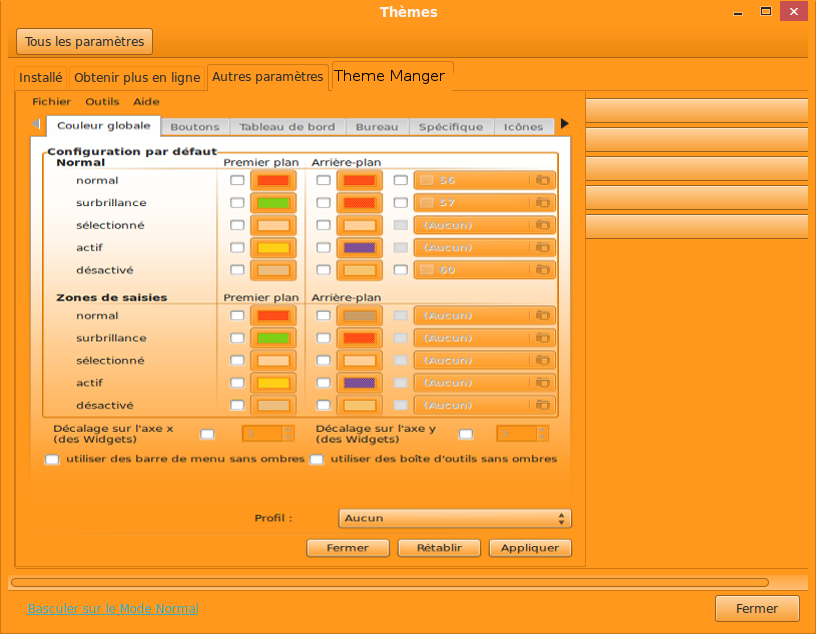816x634 pixels.
Task: Open the image file chooser showing 60
Action: click(484, 270)
